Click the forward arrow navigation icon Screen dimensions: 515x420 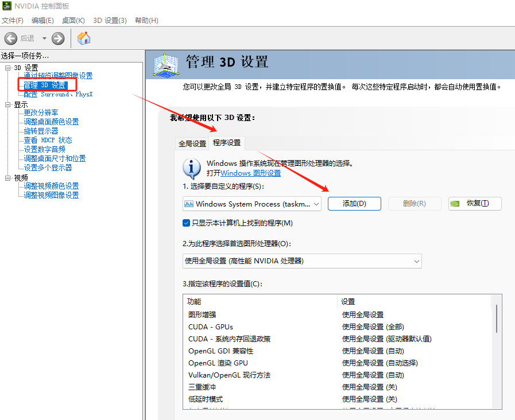click(x=58, y=38)
